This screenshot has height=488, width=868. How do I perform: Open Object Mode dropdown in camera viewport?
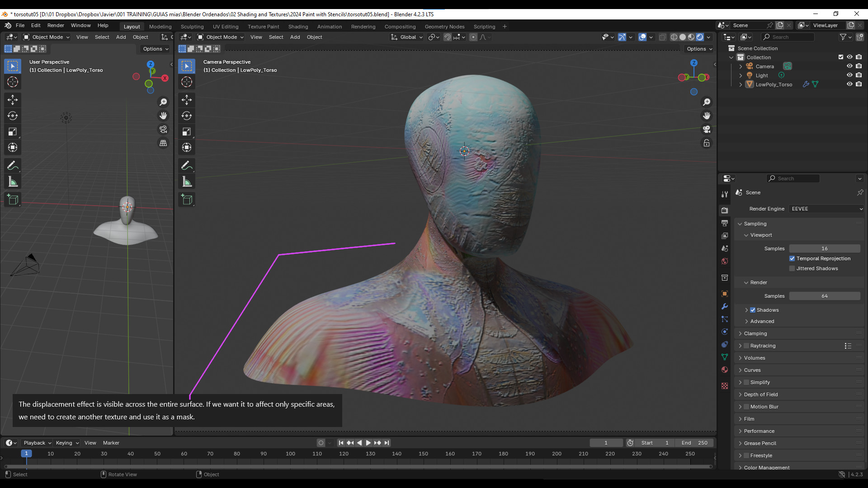pos(221,37)
